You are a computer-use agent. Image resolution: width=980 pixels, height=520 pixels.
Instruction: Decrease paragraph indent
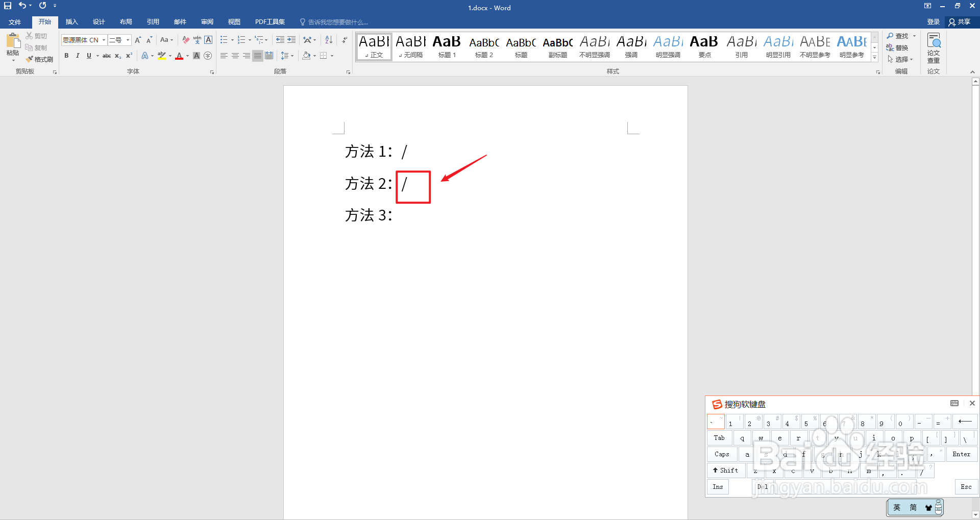point(280,40)
